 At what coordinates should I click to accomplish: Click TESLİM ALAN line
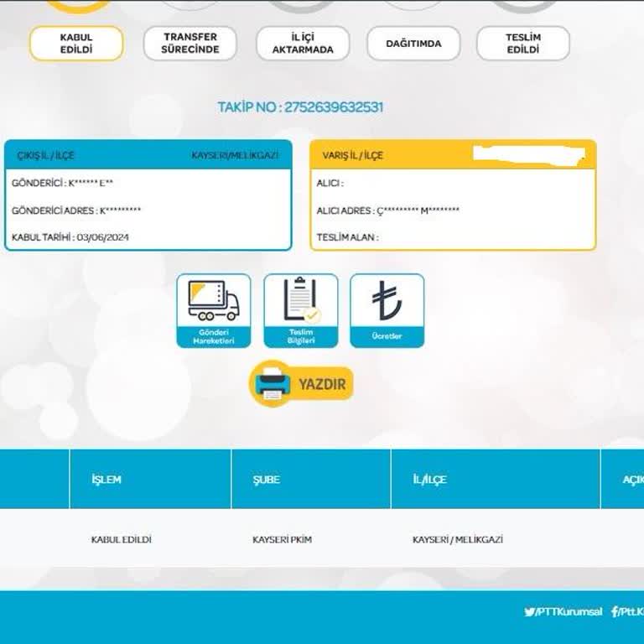tap(347, 237)
